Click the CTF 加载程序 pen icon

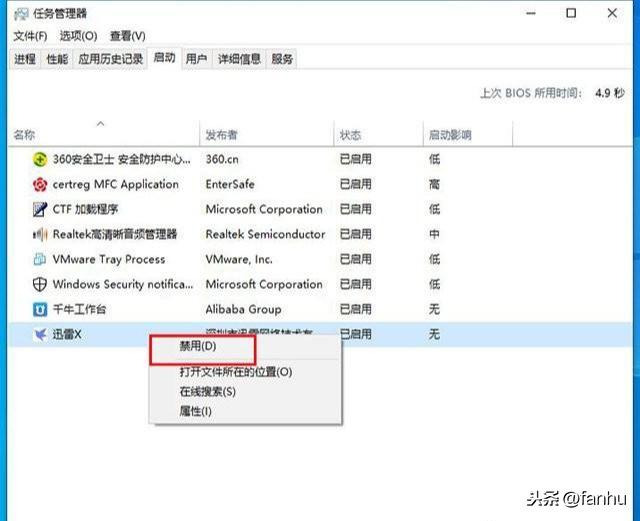tap(40, 209)
